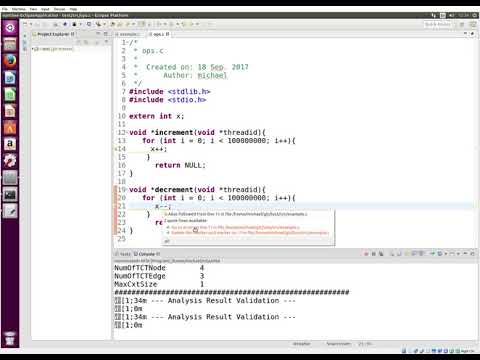Click 'Writable' in the status bar
The image size is (480, 360).
point(302,344)
